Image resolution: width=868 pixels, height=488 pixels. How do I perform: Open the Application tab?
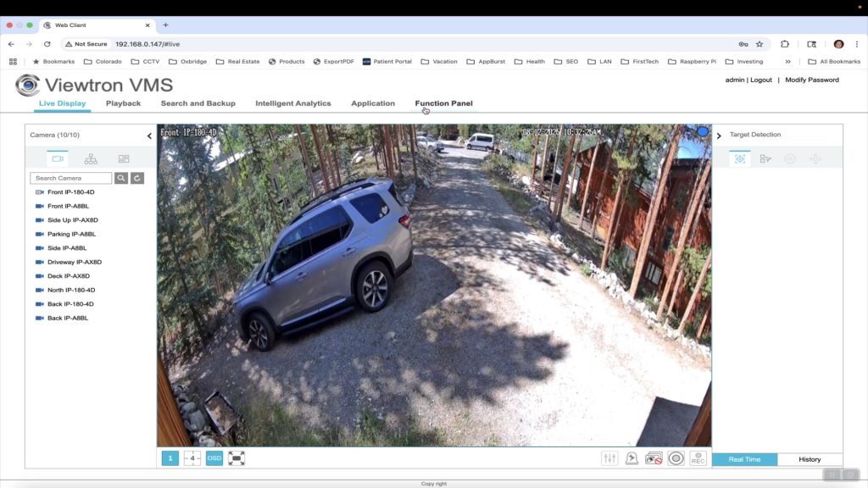click(373, 103)
